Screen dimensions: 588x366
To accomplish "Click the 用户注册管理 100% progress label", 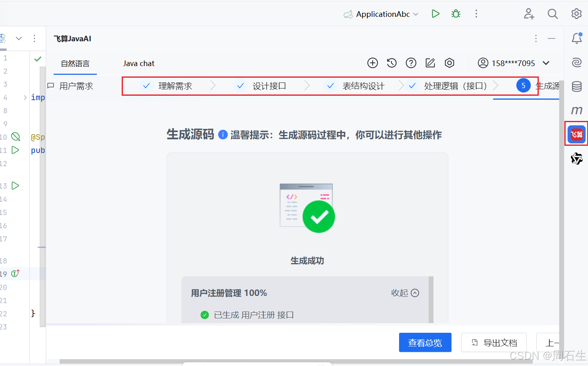I will coord(229,293).
